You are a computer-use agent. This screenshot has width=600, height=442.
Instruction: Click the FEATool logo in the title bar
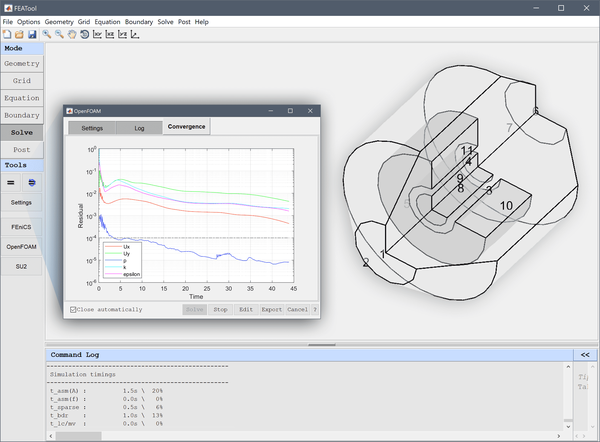point(8,8)
